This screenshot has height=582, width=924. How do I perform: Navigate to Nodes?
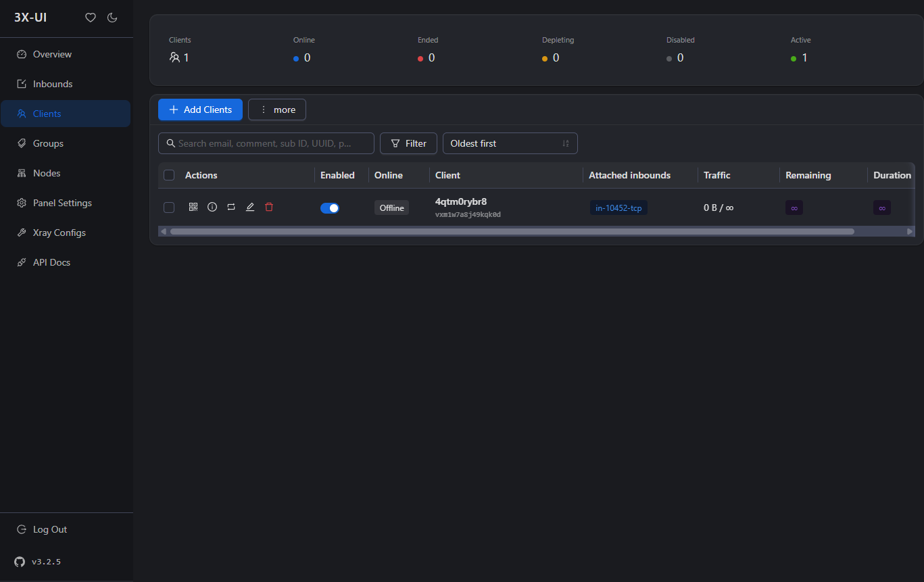click(x=66, y=173)
